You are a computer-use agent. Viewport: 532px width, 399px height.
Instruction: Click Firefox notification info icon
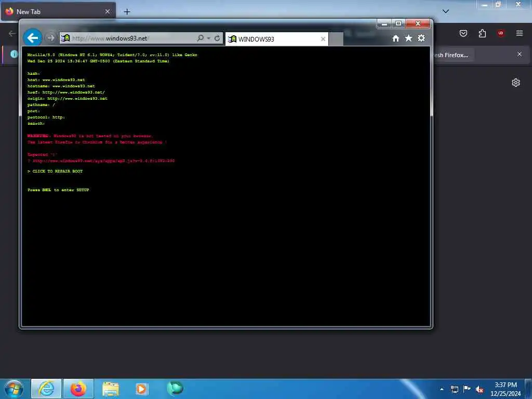point(14,54)
